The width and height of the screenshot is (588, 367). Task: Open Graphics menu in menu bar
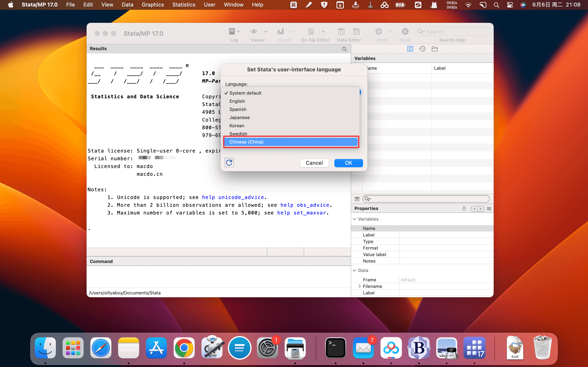pos(151,5)
